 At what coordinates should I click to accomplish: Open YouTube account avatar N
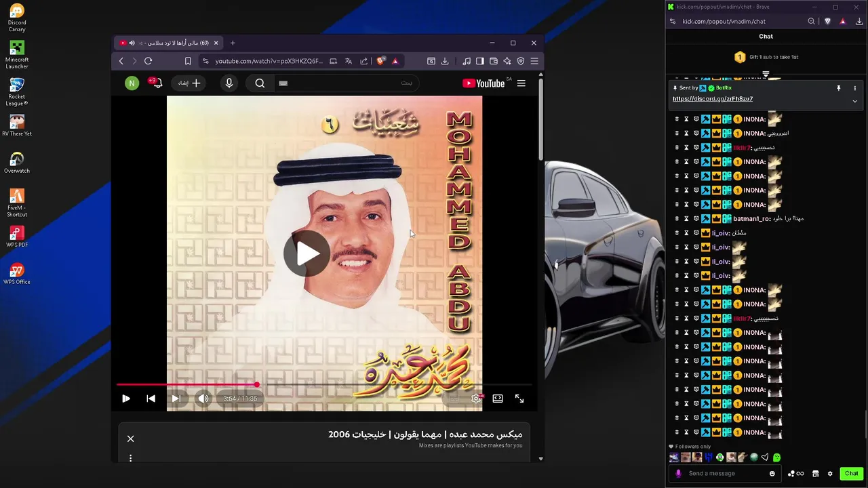click(132, 83)
